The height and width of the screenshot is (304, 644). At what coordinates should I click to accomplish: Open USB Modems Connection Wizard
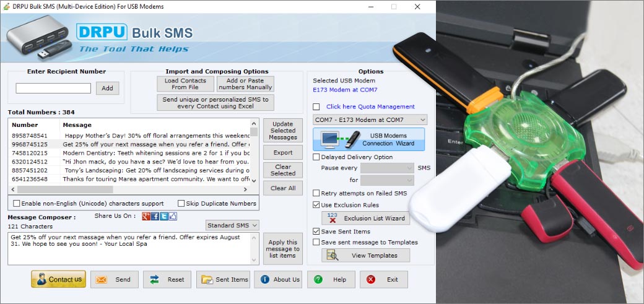tap(369, 139)
